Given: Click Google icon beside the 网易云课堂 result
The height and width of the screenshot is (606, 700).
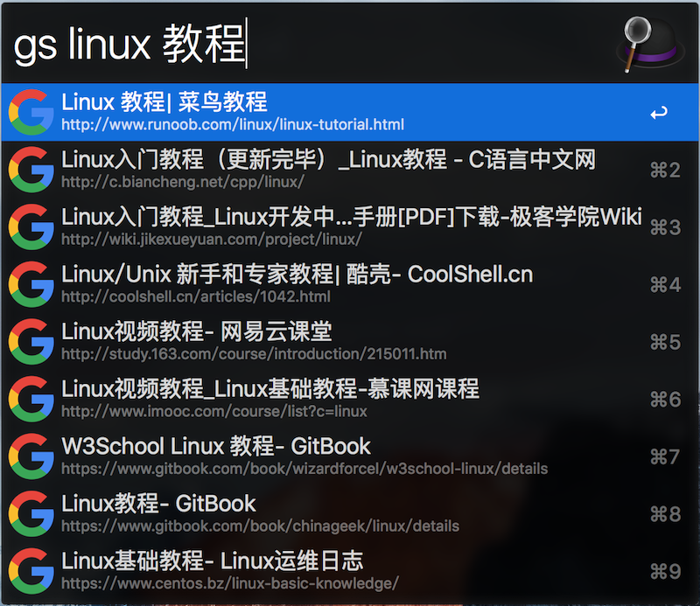Looking at the screenshot, I should (30, 341).
